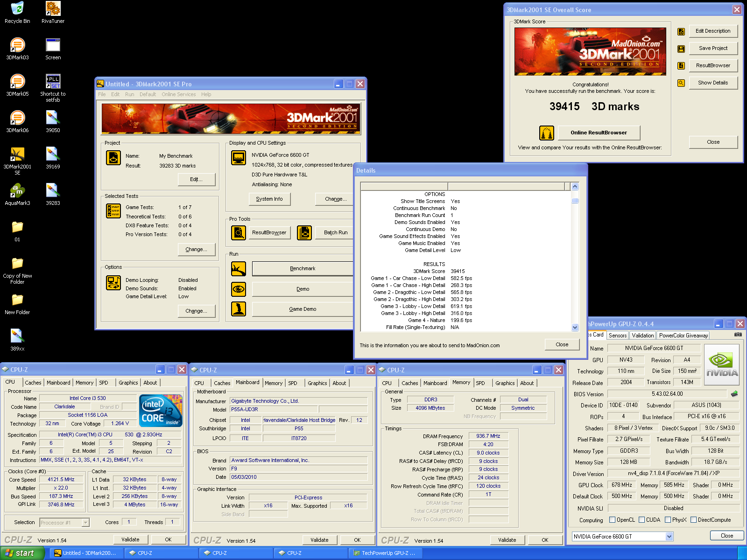Click the Benchmark button in Run section
Screen dimensions: 747x560
[303, 269]
